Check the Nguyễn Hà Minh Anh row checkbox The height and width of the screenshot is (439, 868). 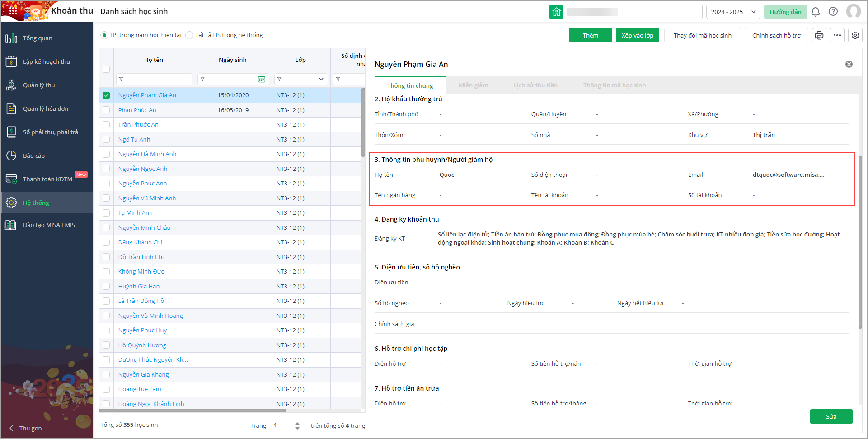[106, 154]
